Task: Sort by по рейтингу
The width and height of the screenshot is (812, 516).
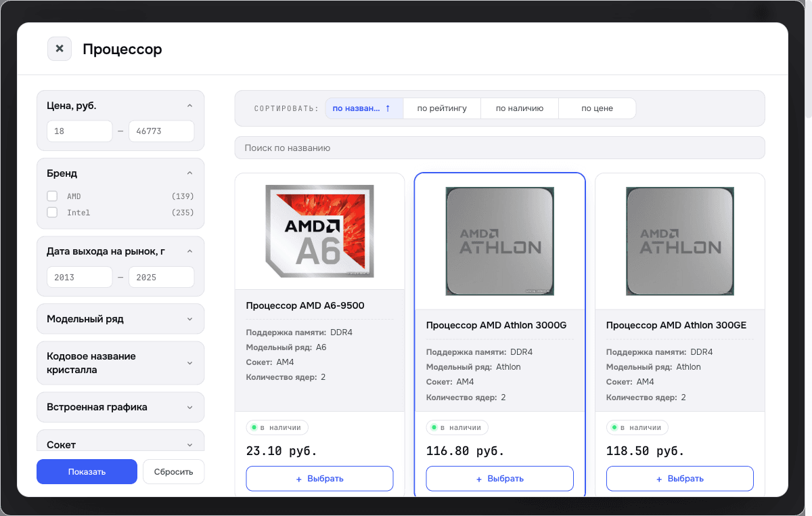Action: tap(442, 108)
